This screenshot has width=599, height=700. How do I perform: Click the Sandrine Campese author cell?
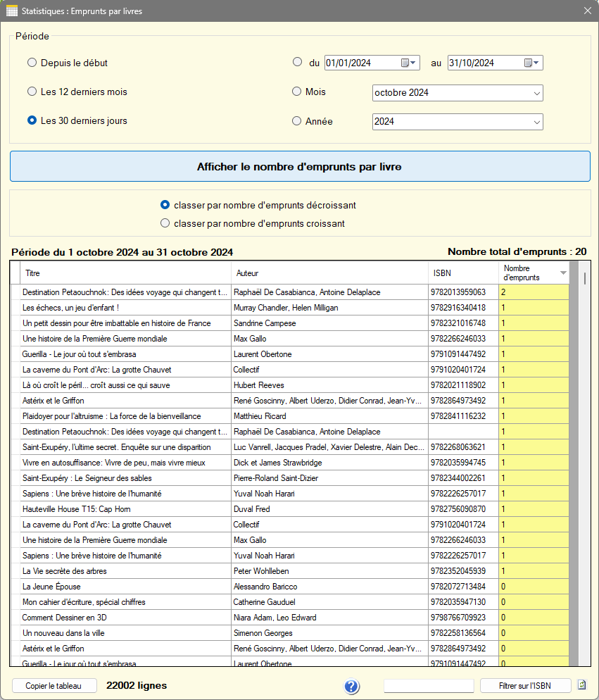click(329, 323)
